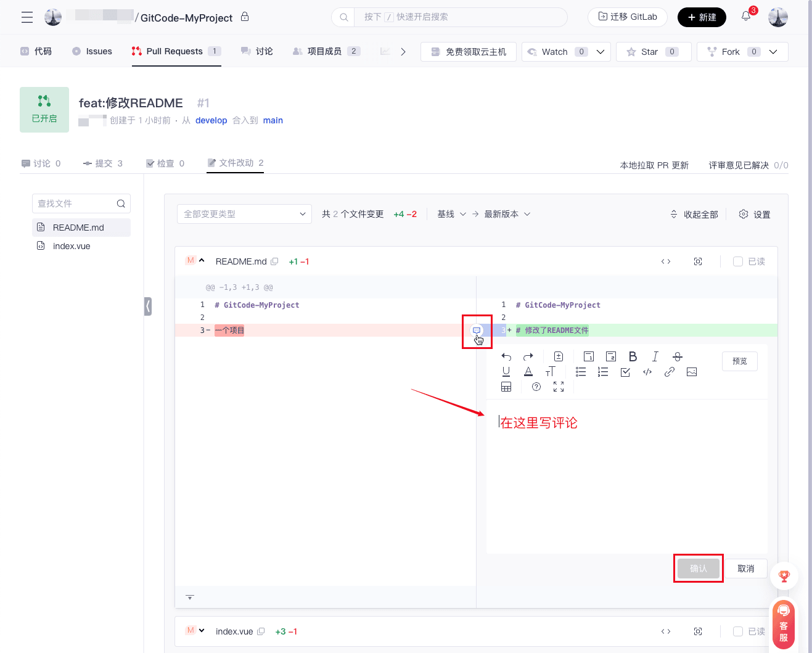Click the undo arrow in editor
This screenshot has width=812, height=653.
[x=506, y=356]
